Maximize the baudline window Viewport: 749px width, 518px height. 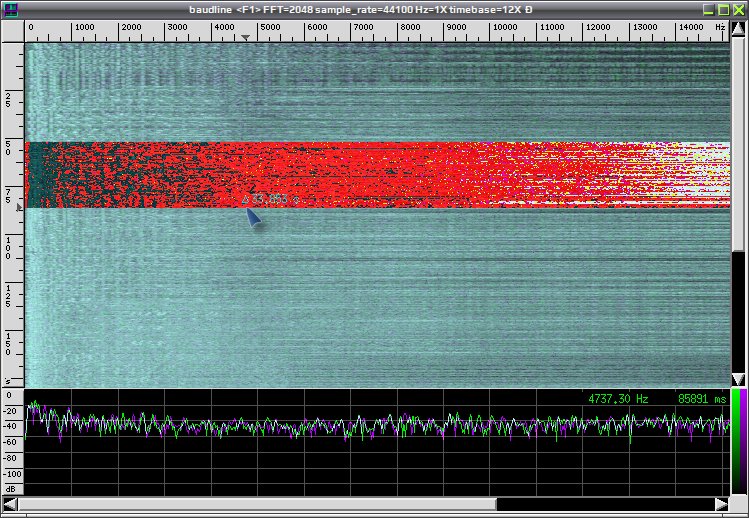[x=724, y=10]
